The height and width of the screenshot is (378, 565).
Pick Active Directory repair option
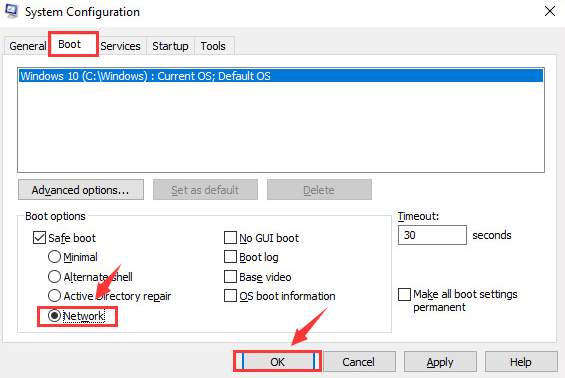54,296
